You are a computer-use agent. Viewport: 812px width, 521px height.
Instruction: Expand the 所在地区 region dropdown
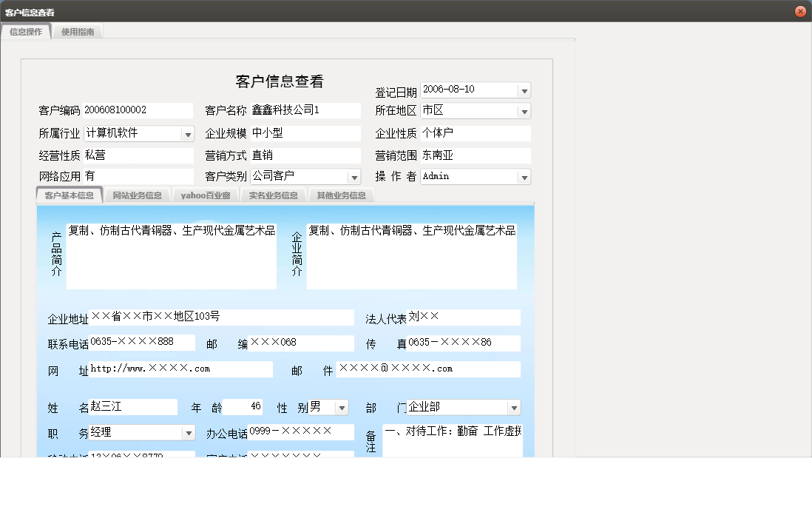coord(524,110)
